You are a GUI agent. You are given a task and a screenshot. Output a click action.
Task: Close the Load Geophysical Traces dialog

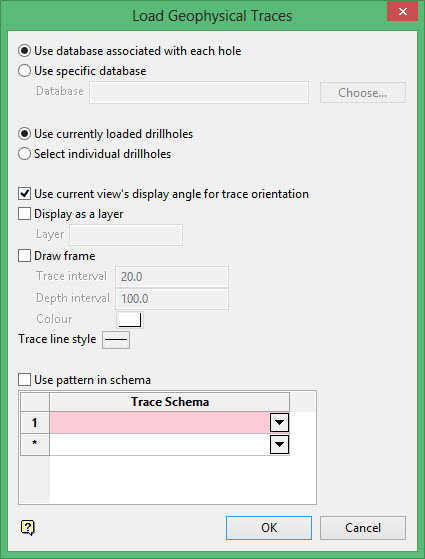click(403, 11)
